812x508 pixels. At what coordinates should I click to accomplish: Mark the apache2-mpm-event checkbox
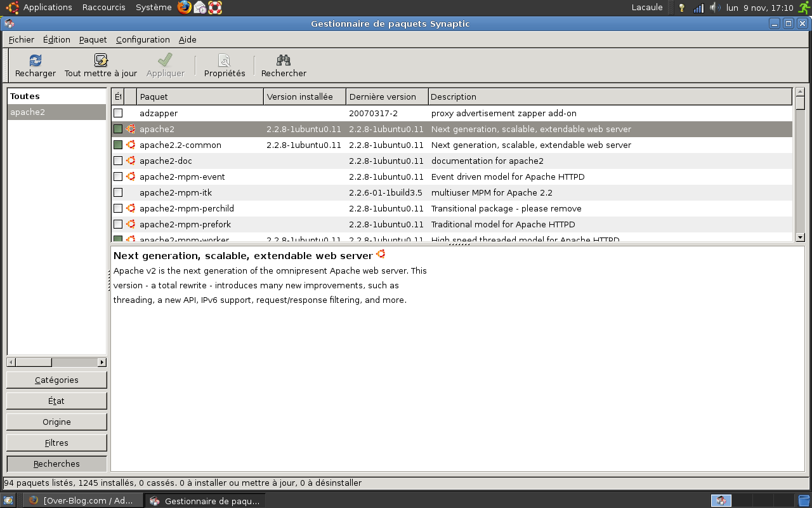[118, 177]
